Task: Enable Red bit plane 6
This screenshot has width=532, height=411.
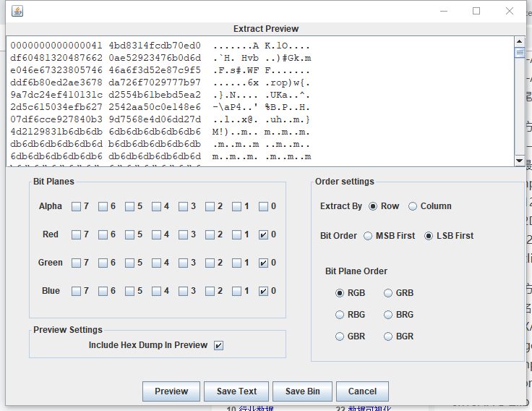Action: (x=103, y=234)
